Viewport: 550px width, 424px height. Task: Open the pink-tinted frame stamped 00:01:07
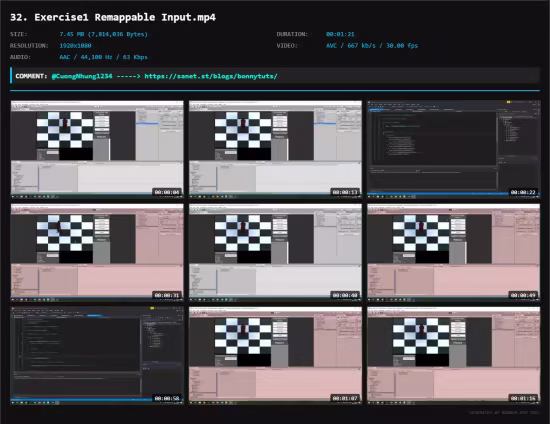(x=275, y=355)
